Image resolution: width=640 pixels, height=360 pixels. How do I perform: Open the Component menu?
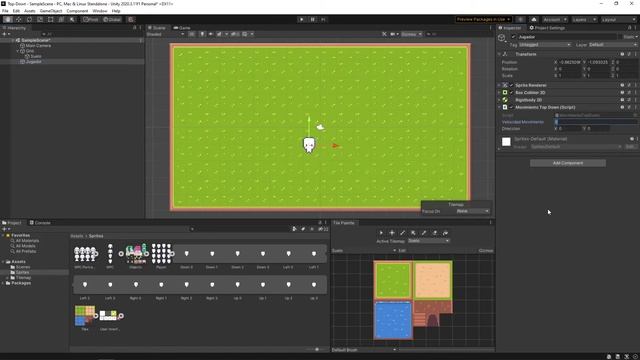click(x=77, y=11)
